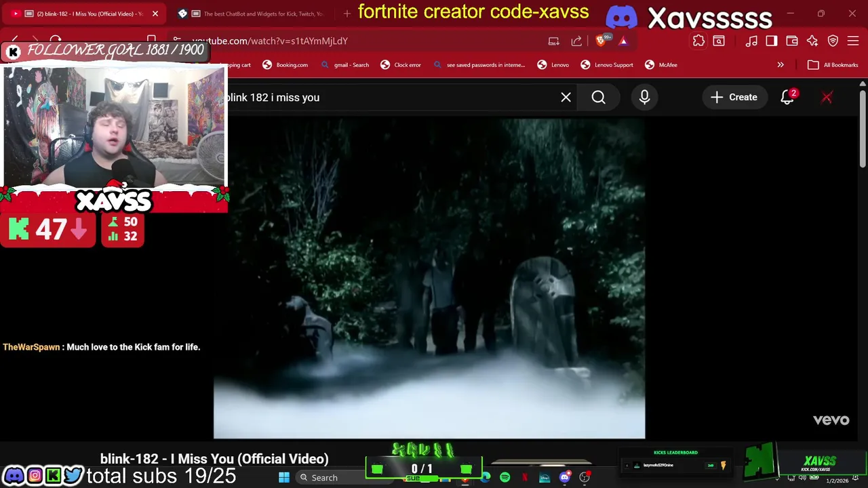Click the page vertical scrollbar

(x=863, y=129)
